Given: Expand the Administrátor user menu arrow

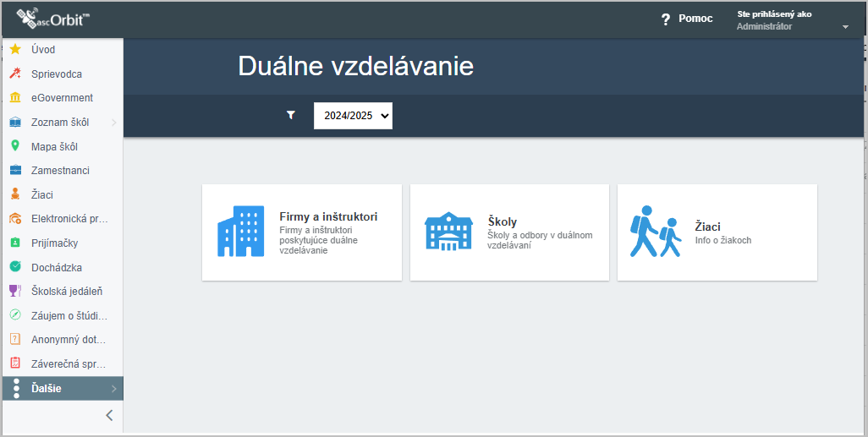Looking at the screenshot, I should 845,27.
